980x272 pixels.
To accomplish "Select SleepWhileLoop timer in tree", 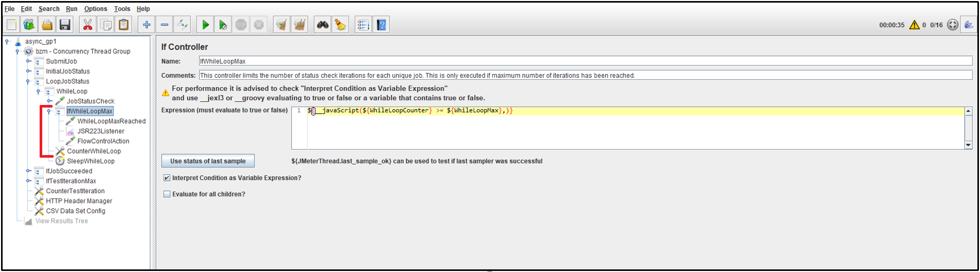I will coord(91,161).
